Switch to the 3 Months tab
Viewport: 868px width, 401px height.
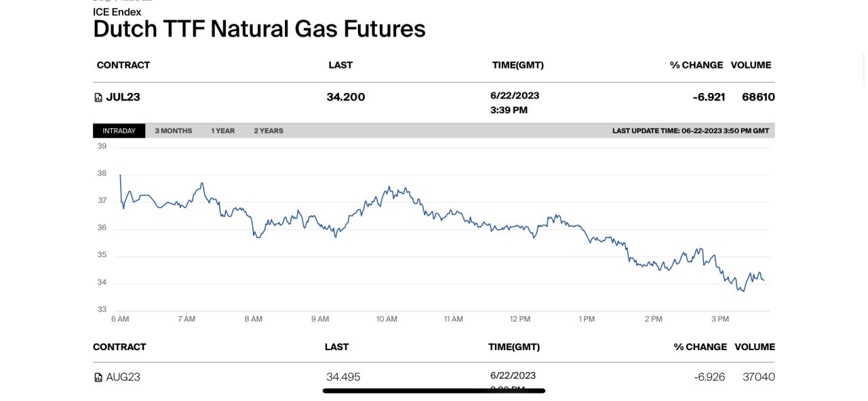tap(173, 131)
